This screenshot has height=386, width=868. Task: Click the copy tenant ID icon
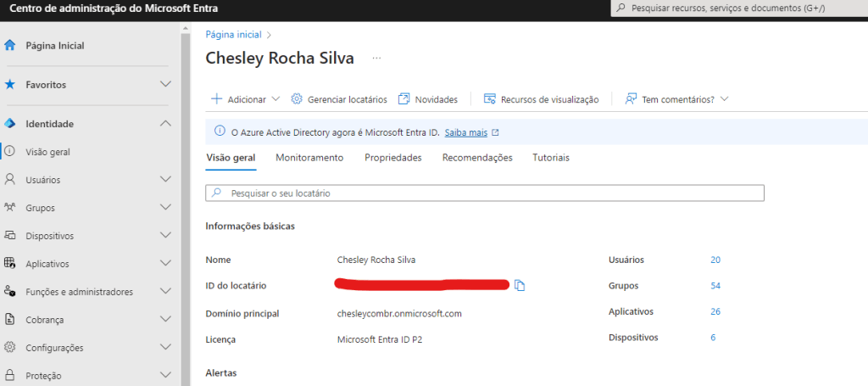click(520, 286)
